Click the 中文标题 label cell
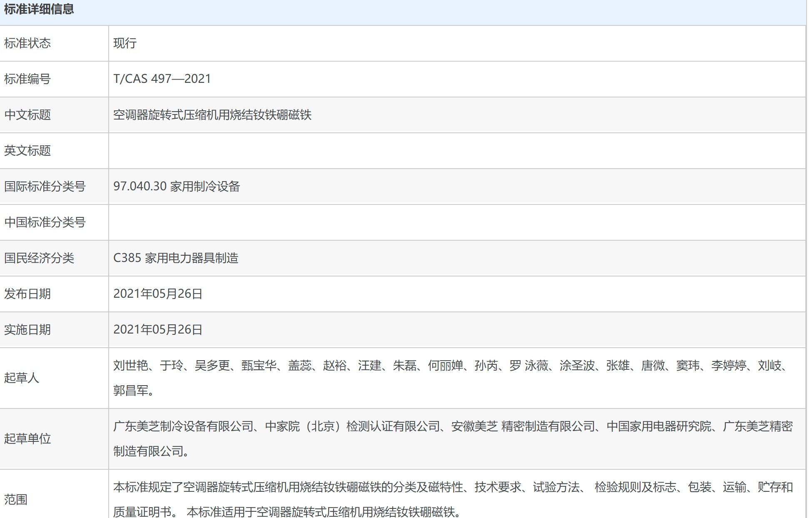Image resolution: width=812 pixels, height=518 pixels. click(27, 115)
